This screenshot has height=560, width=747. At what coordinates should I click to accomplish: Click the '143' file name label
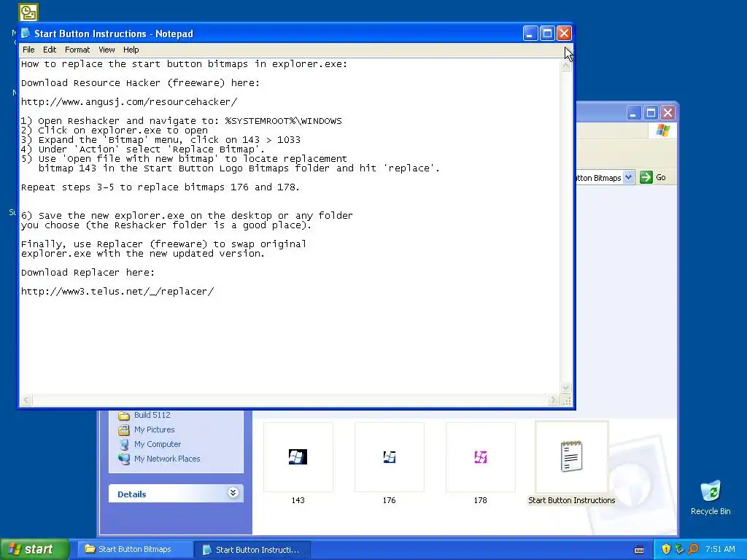298,500
